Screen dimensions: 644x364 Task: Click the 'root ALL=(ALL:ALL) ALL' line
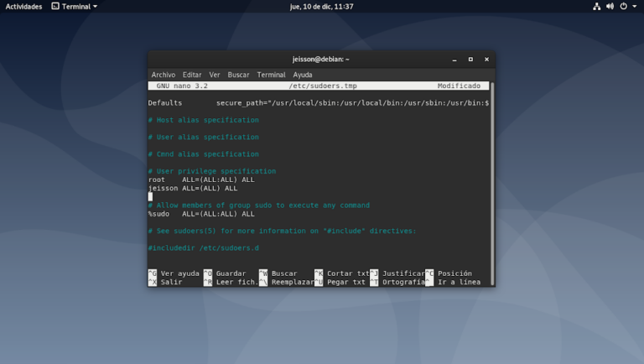(201, 179)
